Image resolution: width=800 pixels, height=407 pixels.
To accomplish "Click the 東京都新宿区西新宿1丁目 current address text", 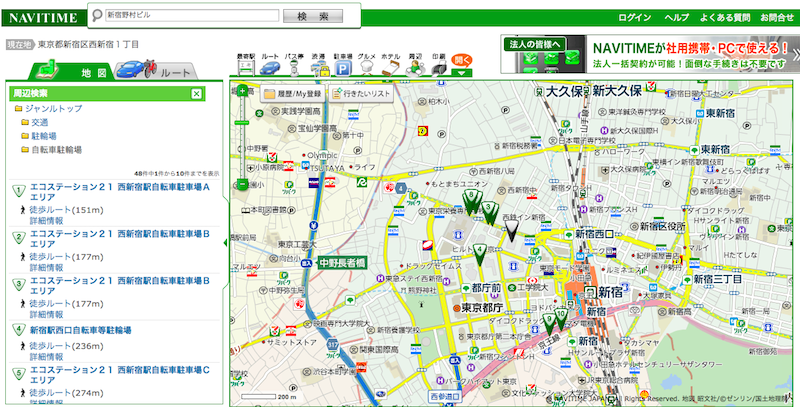I will pyautogui.click(x=88, y=45).
